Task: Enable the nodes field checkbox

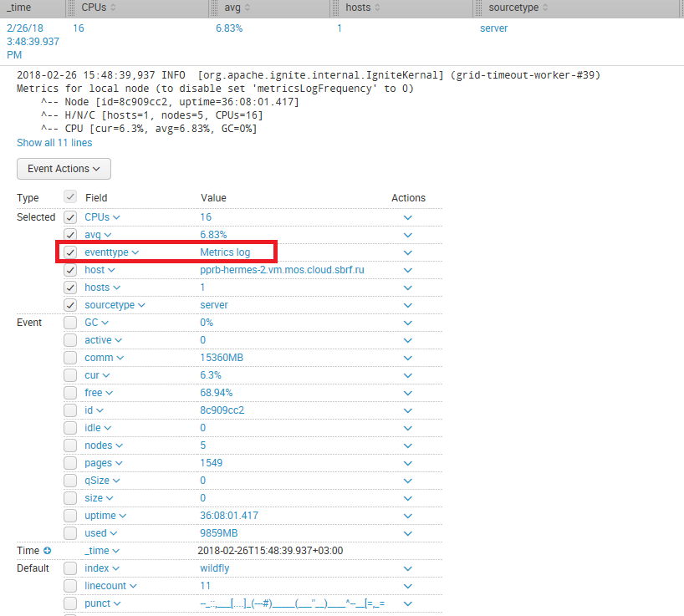Action: (x=71, y=445)
